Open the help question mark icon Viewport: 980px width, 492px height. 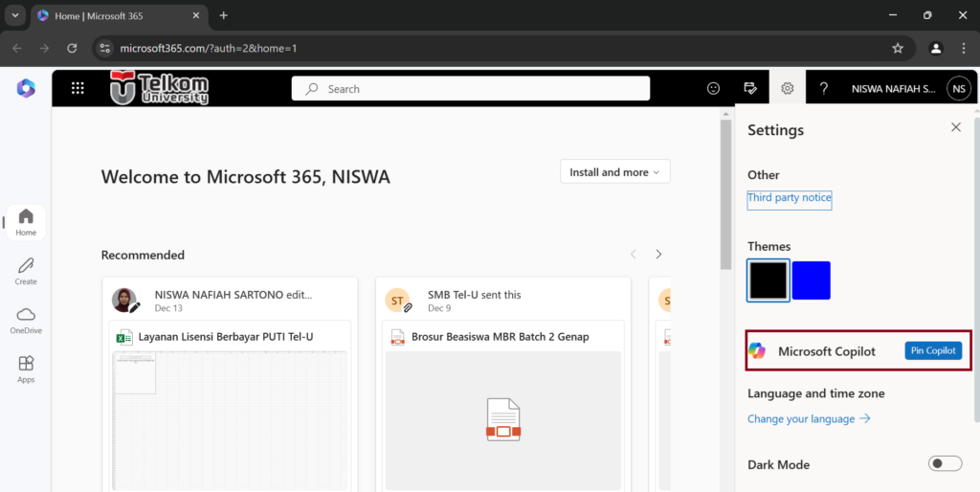tap(824, 88)
